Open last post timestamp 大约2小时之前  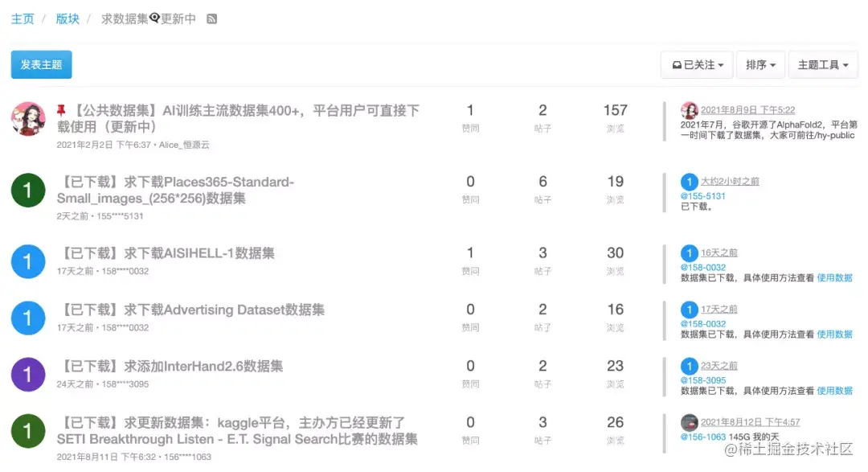coord(730,181)
